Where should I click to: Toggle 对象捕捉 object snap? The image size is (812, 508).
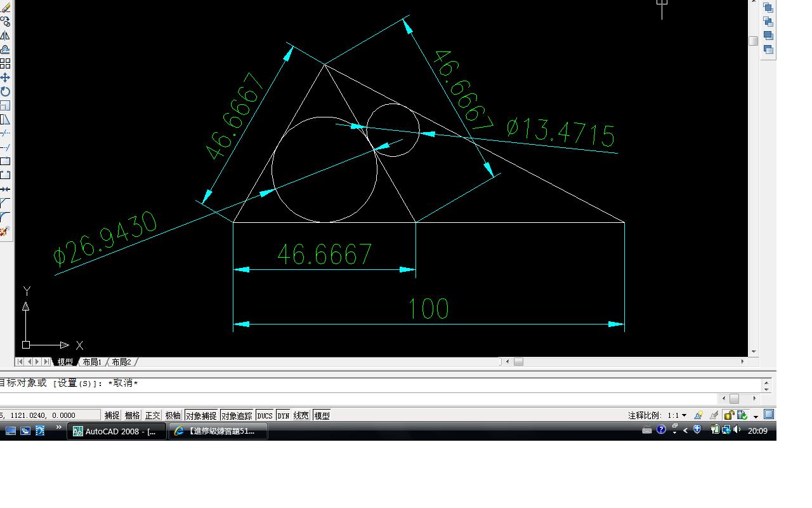[201, 415]
